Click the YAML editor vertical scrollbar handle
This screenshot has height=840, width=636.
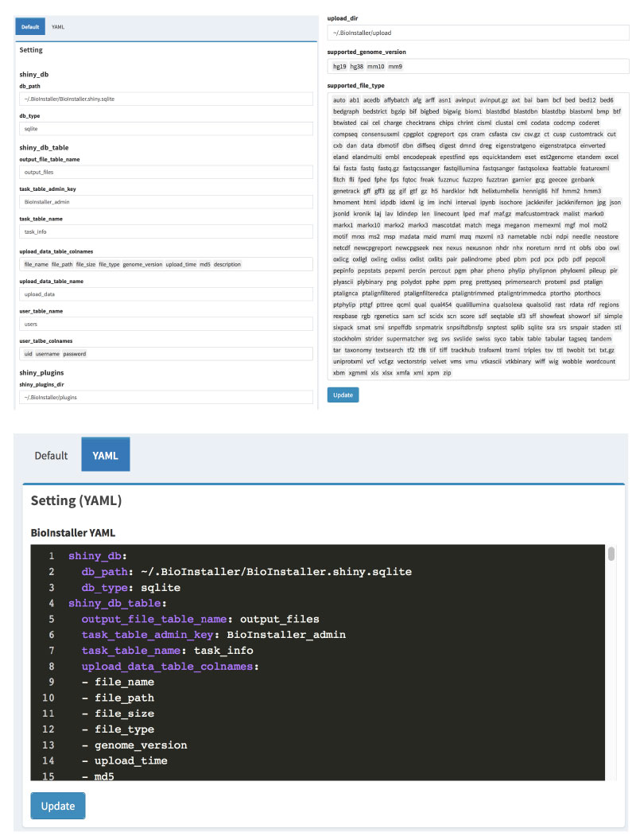coord(611,554)
